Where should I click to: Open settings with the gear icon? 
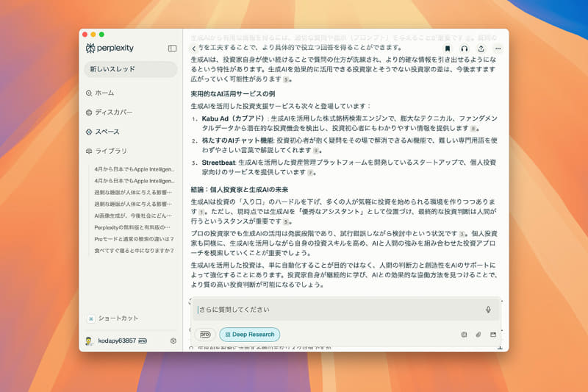173,341
